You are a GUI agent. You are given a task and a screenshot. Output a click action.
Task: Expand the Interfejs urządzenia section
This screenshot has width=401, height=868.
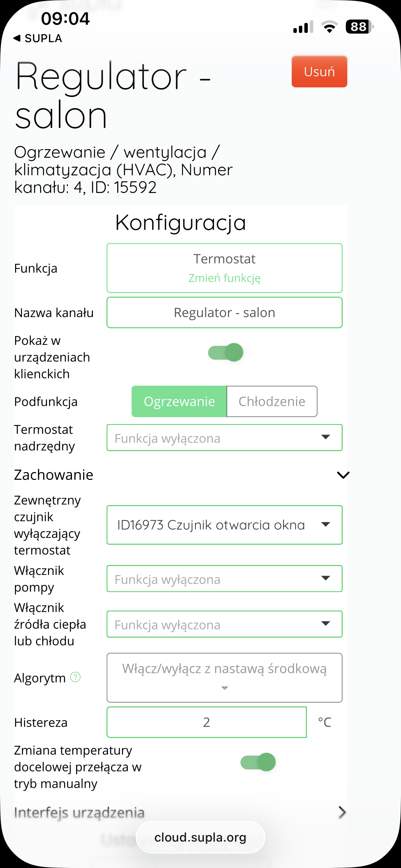[342, 812]
